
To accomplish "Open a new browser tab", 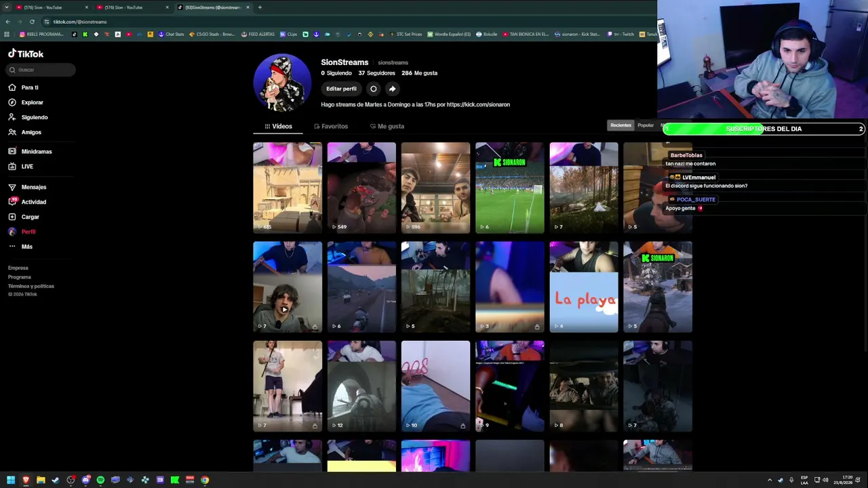I will (x=260, y=7).
